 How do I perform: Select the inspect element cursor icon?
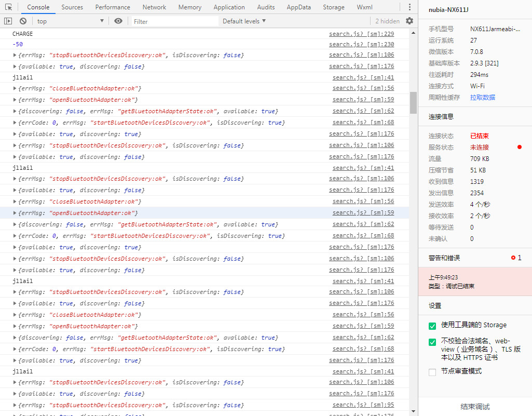(x=8, y=7)
